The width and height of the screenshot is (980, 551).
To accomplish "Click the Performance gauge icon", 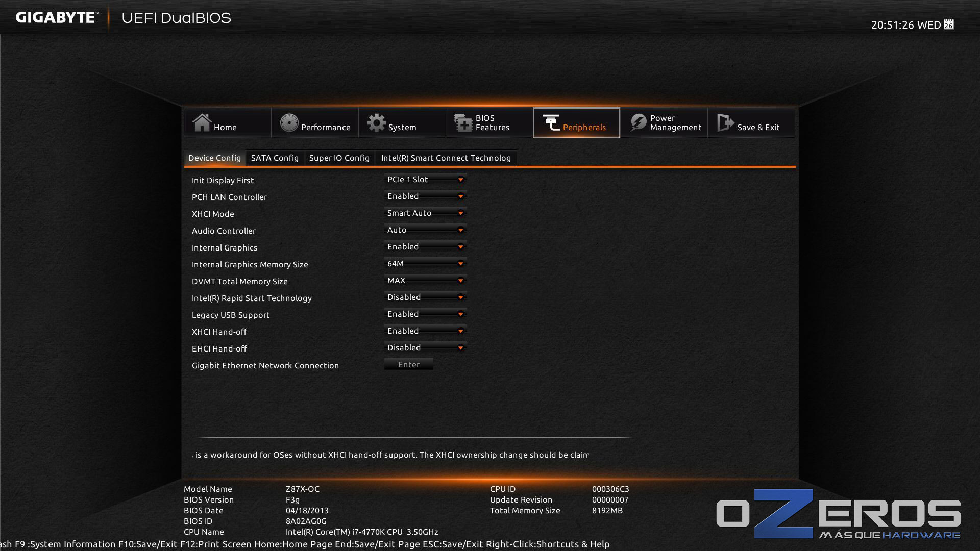I will click(x=289, y=122).
